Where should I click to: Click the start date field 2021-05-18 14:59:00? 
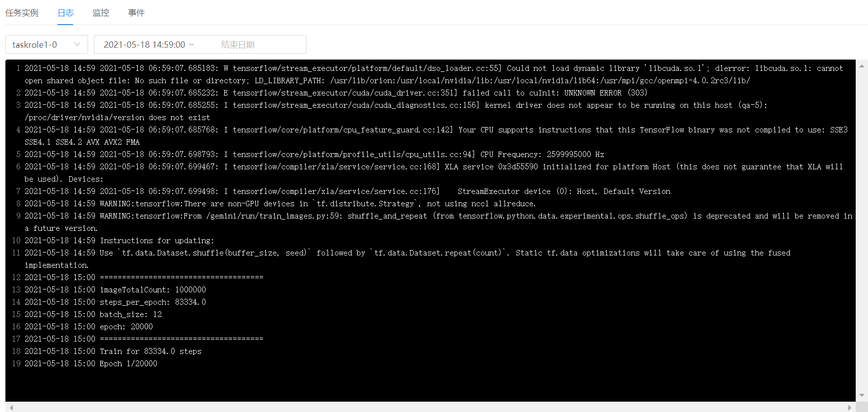click(x=145, y=45)
